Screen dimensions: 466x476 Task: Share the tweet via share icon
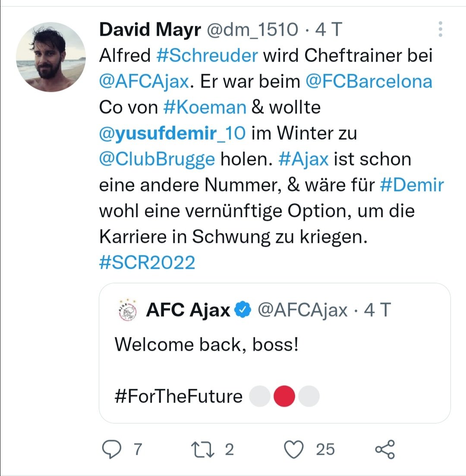tap(385, 449)
